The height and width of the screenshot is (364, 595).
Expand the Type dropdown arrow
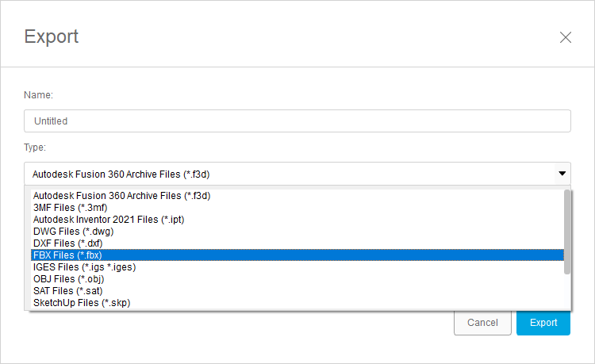click(562, 174)
